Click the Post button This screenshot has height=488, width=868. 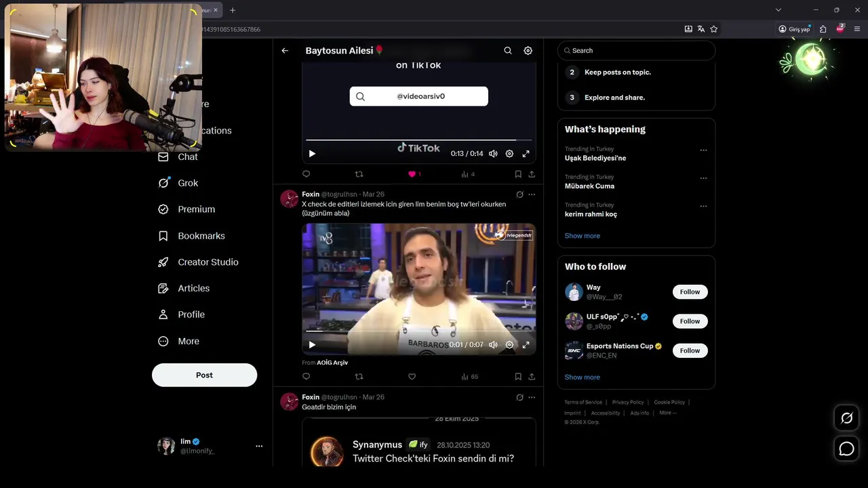pyautogui.click(x=204, y=375)
